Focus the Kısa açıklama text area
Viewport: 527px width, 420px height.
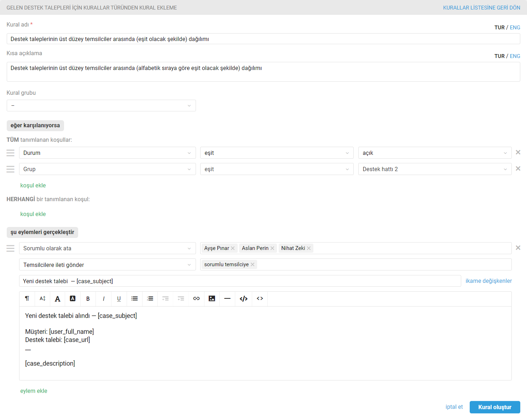click(x=263, y=72)
